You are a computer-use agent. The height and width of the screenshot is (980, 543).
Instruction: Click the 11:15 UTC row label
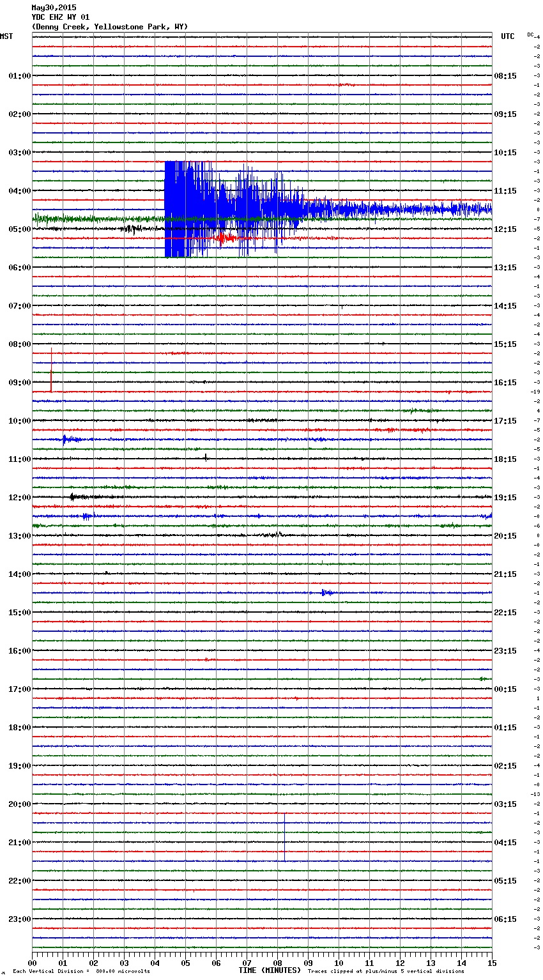tap(505, 191)
